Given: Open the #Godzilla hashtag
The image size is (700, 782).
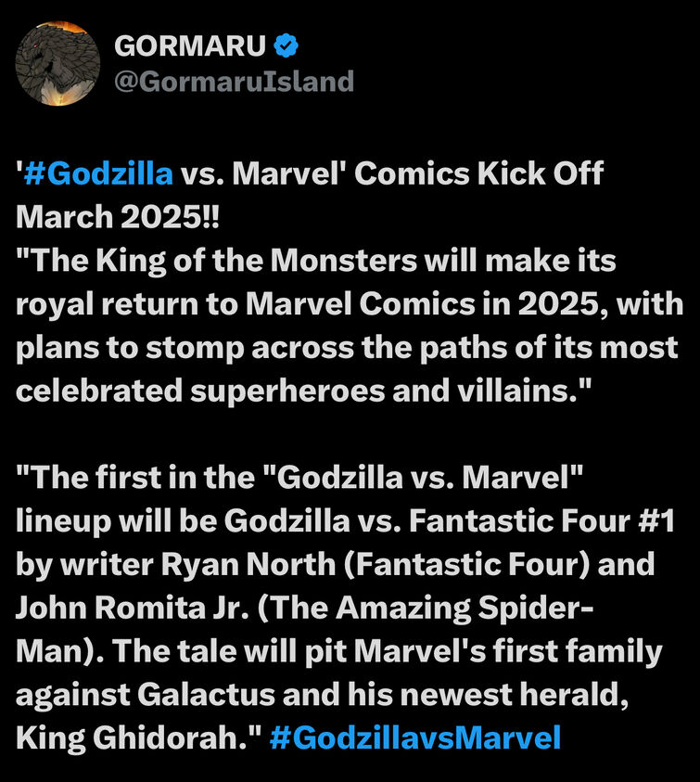Looking at the screenshot, I should (97, 173).
